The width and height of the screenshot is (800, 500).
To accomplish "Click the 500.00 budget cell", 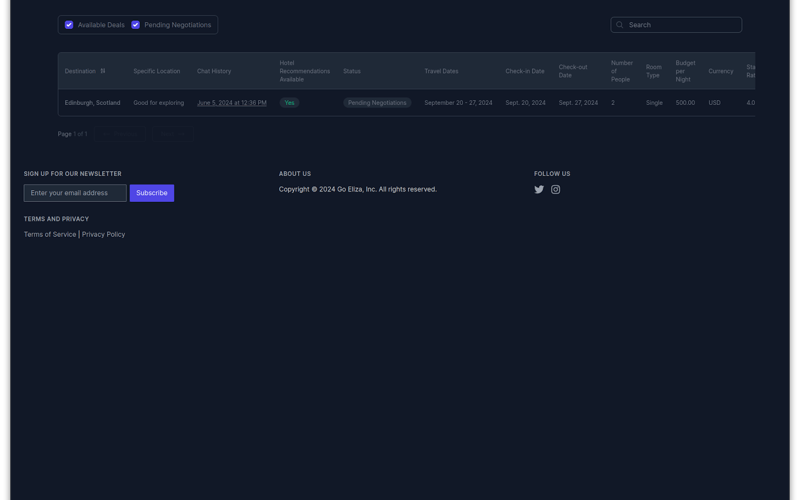I will pyautogui.click(x=685, y=103).
